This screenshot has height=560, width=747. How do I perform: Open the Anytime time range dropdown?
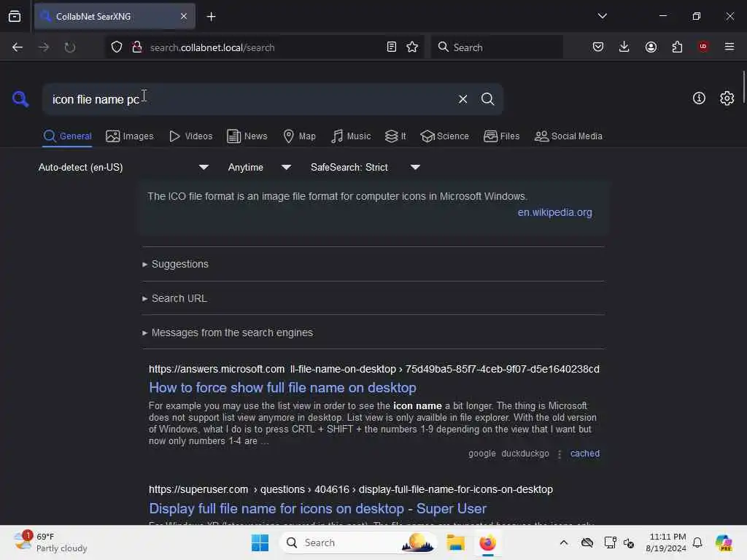[259, 167]
